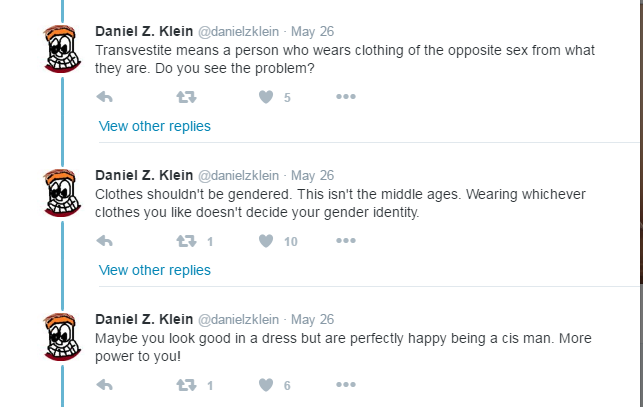Click the avatar on the first tweet
Image resolution: width=643 pixels, height=407 pixels.
(62, 49)
